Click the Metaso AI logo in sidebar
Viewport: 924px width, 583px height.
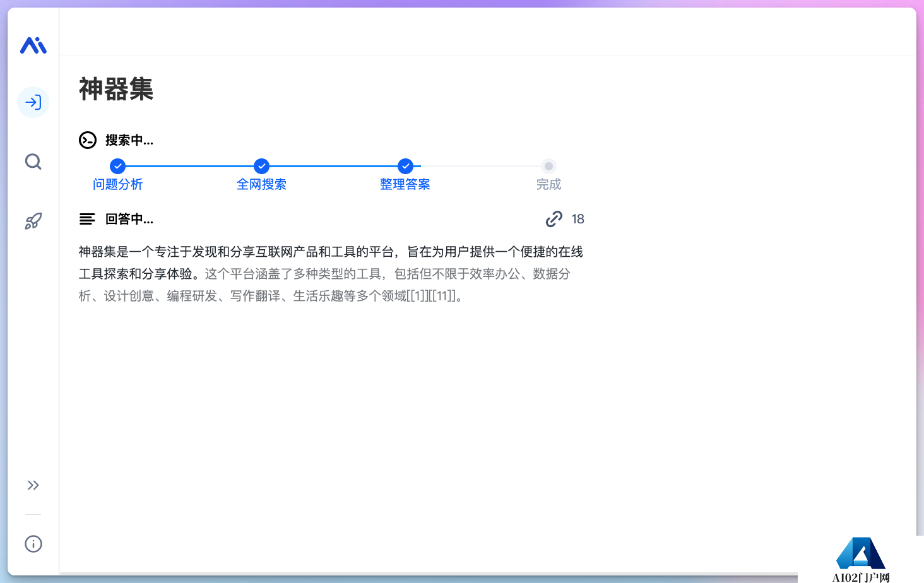coord(33,45)
